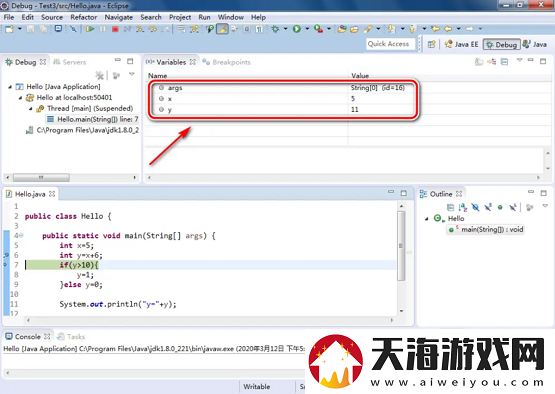Click the green Run launch icon
Viewport: 555px width, 394px height.
pyautogui.click(x=297, y=29)
